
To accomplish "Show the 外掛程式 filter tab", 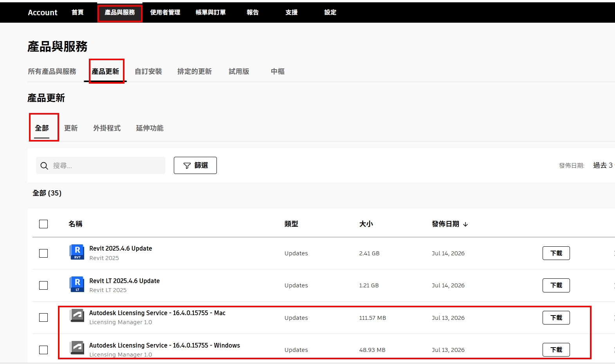I will point(107,128).
